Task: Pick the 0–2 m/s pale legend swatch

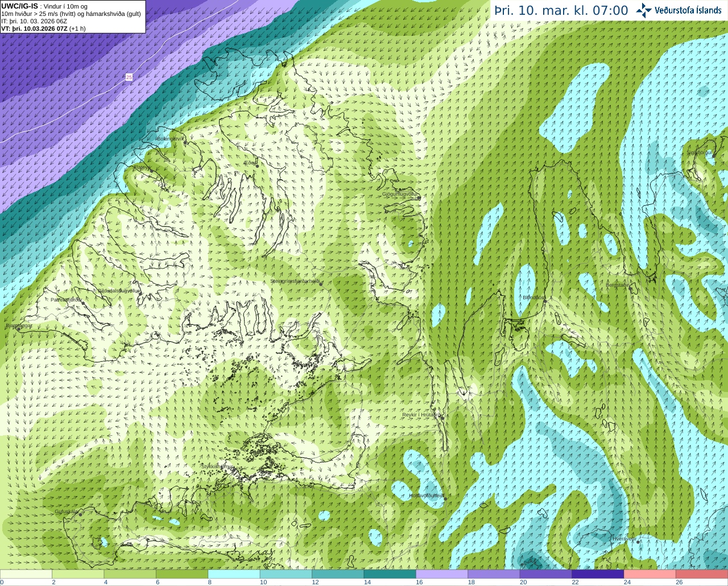Action: (26, 574)
